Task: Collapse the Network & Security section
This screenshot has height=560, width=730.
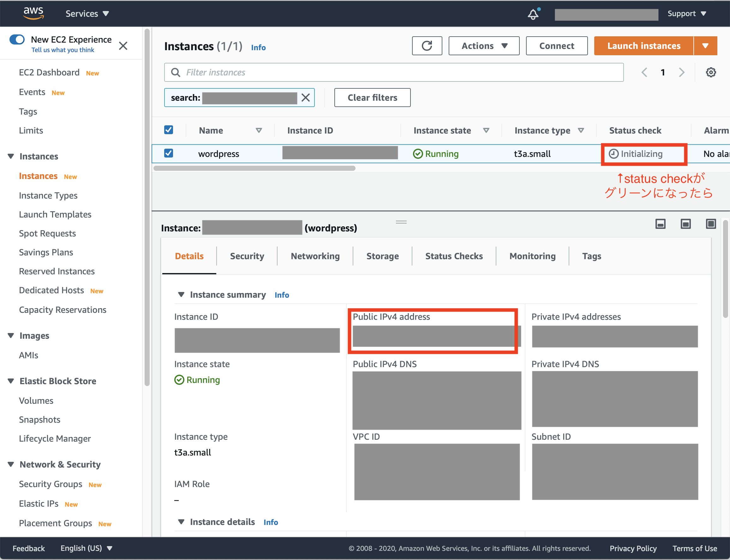Action: click(x=11, y=464)
